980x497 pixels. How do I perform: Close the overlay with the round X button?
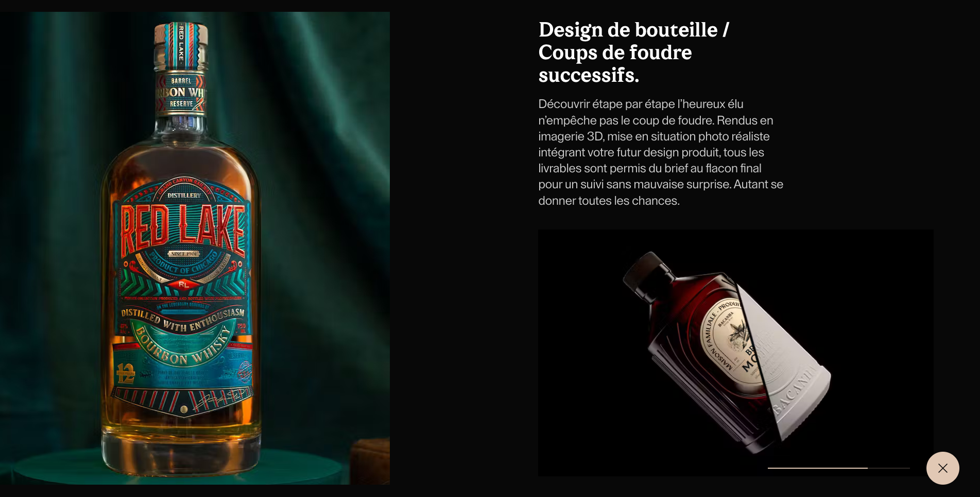tap(942, 468)
